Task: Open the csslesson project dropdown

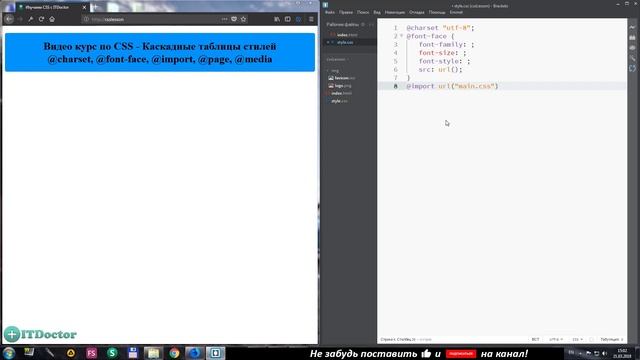Action: tap(338, 60)
